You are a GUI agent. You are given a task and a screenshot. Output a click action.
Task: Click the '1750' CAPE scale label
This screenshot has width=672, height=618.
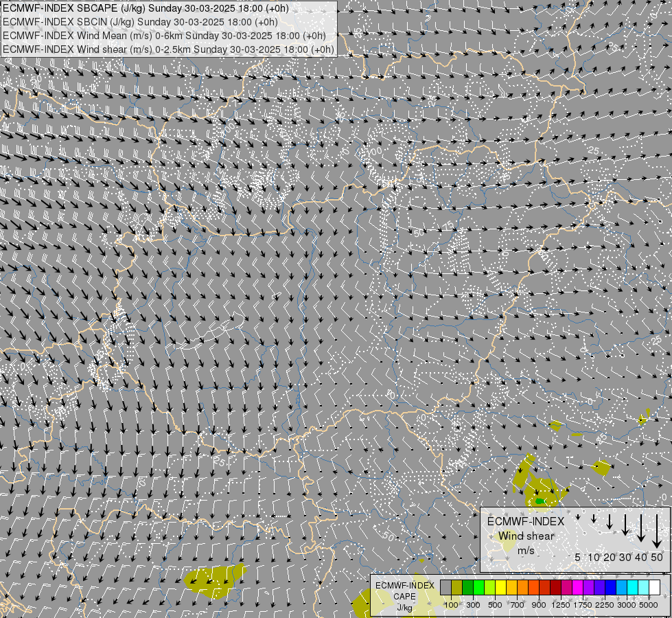coord(583,605)
